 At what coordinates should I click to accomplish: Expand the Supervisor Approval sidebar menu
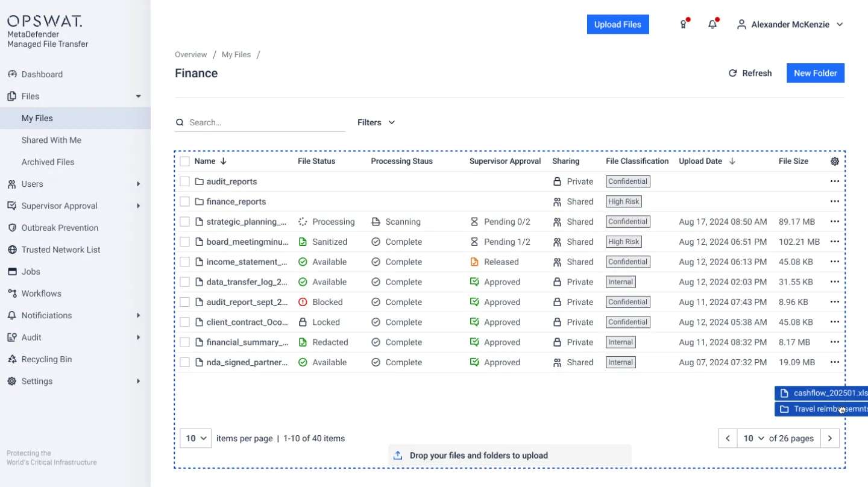(x=138, y=206)
